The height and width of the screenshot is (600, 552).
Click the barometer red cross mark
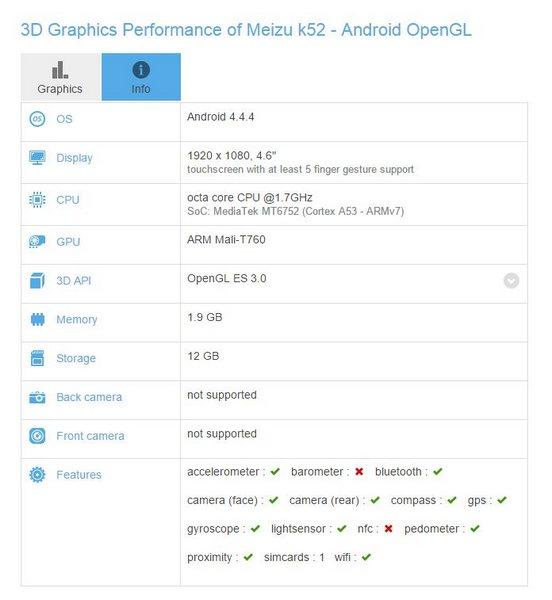(359, 471)
